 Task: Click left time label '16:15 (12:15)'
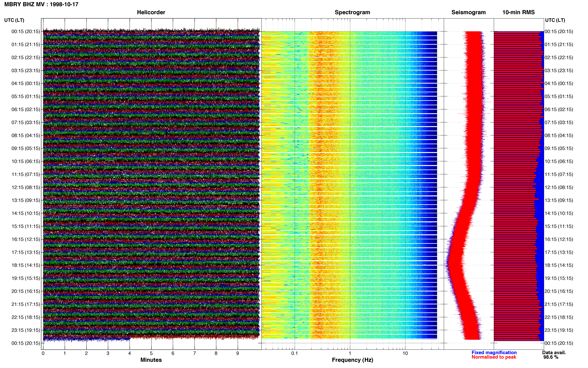click(x=26, y=239)
